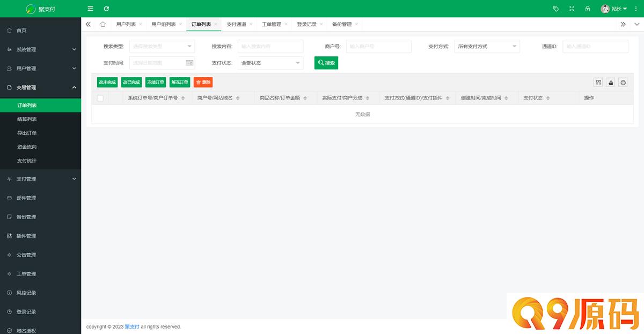
Task: Sort by 创建时间/完成时间 column
Action: pos(506,98)
